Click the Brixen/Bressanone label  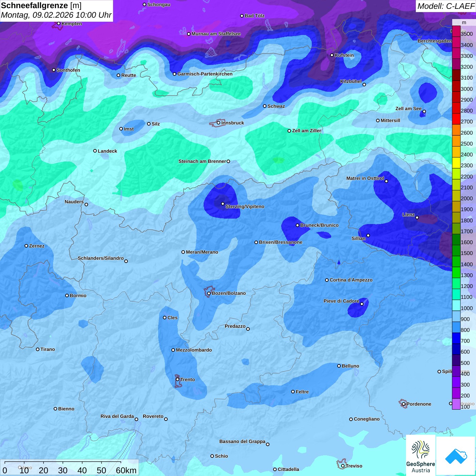coord(280,242)
